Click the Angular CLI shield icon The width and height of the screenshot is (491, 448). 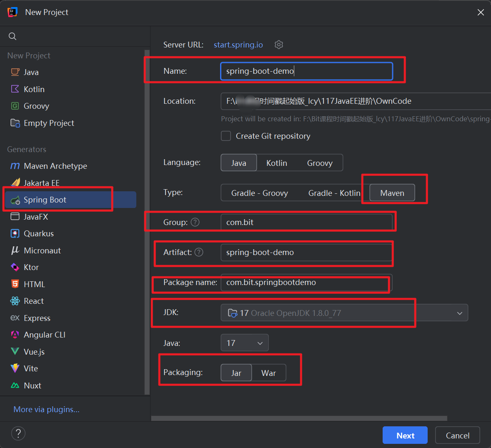[15, 335]
